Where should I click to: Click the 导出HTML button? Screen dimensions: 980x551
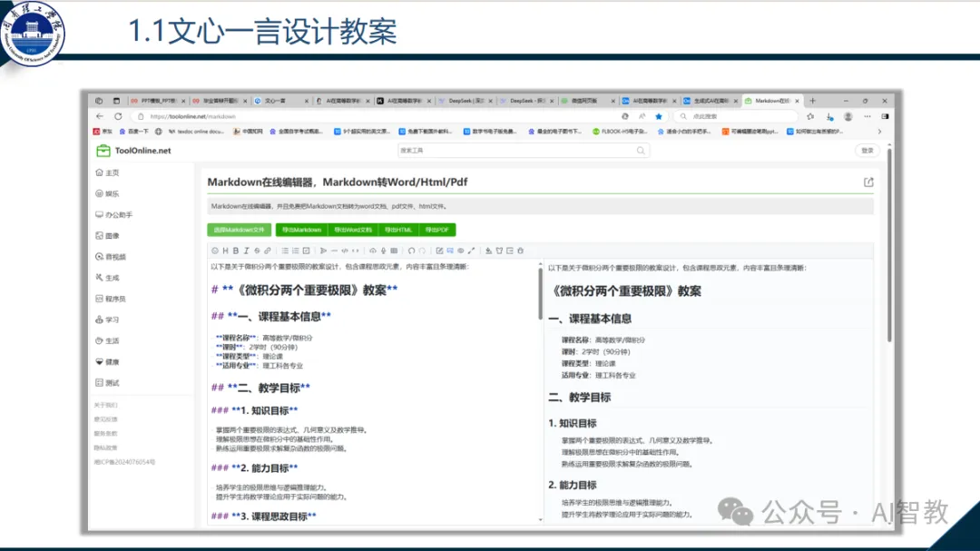398,230
